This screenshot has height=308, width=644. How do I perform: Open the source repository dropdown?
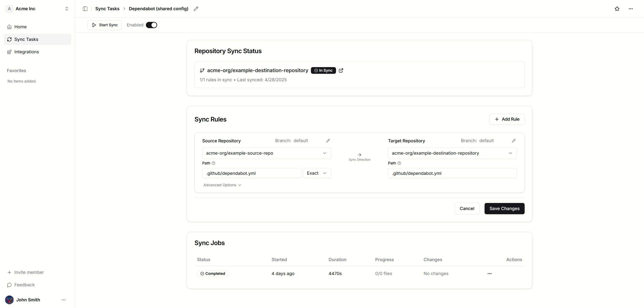click(266, 153)
